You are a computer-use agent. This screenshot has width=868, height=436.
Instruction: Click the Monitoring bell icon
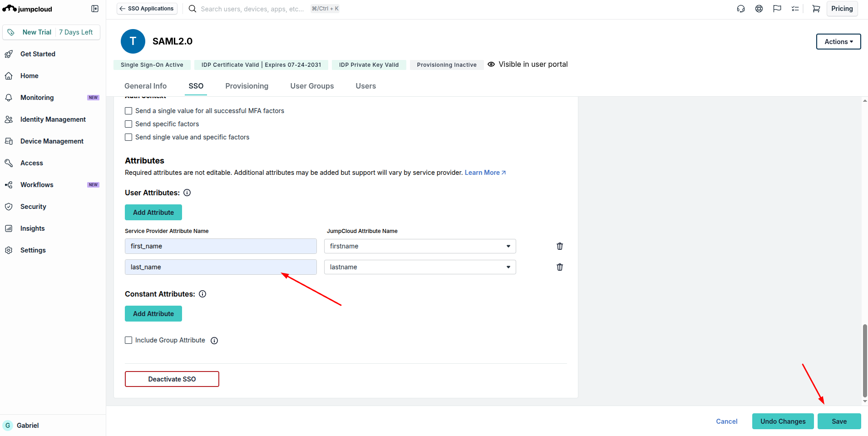pos(9,98)
